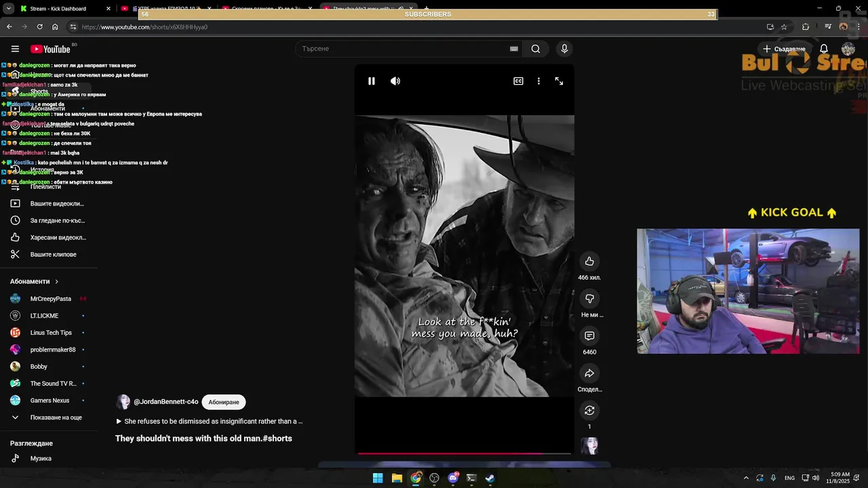Dislike the Short

[x=589, y=299]
